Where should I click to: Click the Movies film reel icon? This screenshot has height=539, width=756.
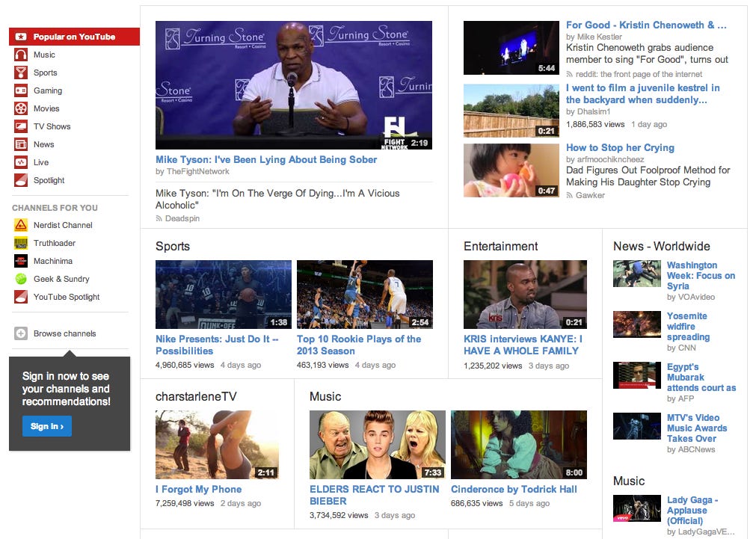(x=21, y=108)
